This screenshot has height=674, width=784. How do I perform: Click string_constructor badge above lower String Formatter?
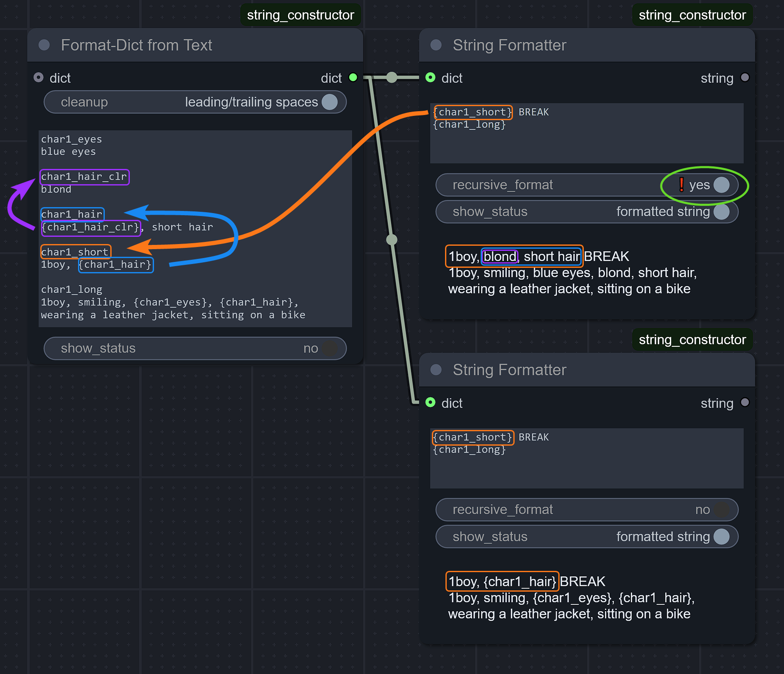pos(692,340)
